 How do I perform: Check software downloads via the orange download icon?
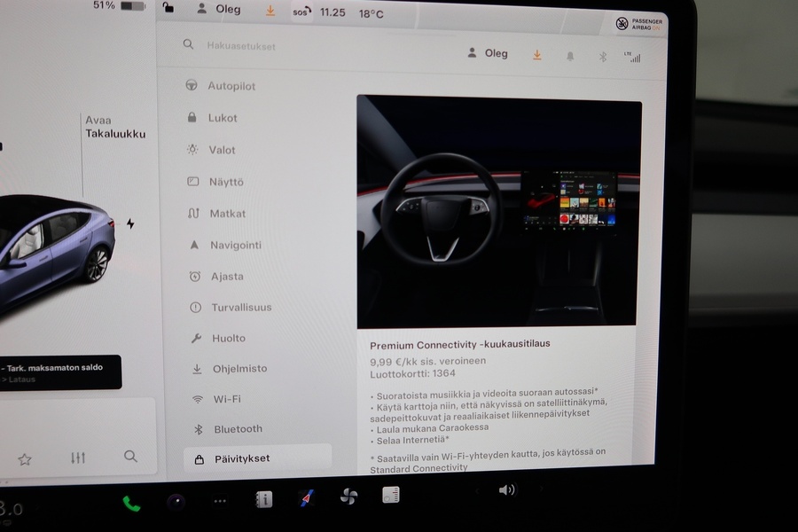(536, 54)
